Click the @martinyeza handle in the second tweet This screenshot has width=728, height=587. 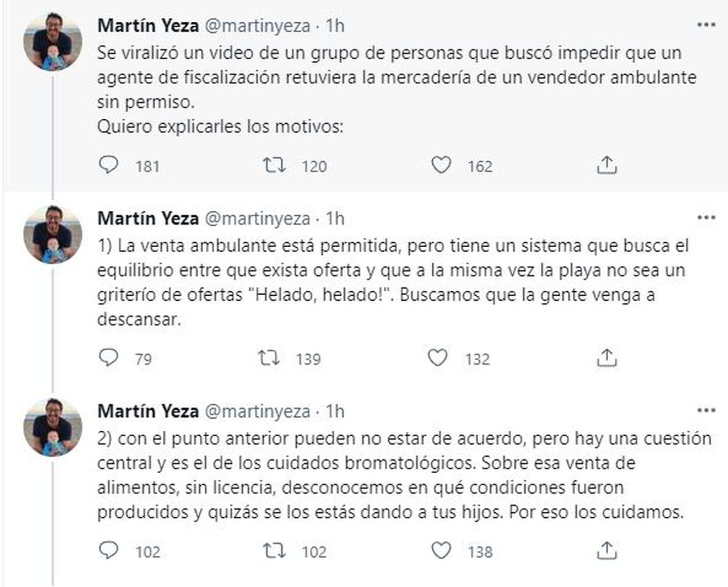point(257,218)
